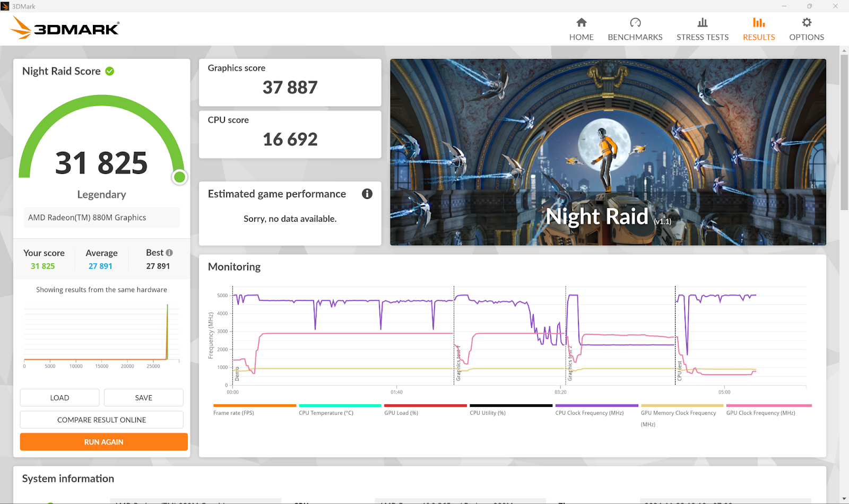
Task: Click 'Showing results from the same hardware'
Action: click(102, 290)
